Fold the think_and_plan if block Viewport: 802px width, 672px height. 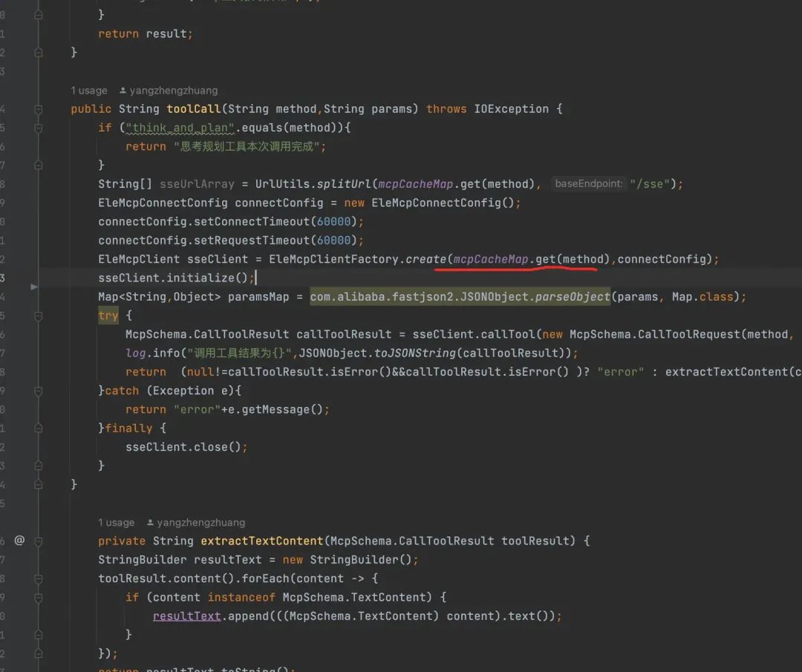[x=39, y=128]
